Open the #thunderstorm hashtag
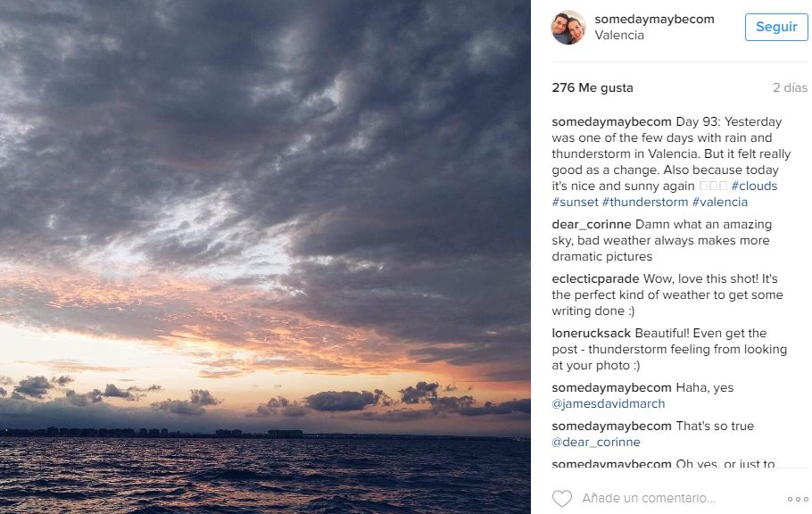 [x=645, y=203]
